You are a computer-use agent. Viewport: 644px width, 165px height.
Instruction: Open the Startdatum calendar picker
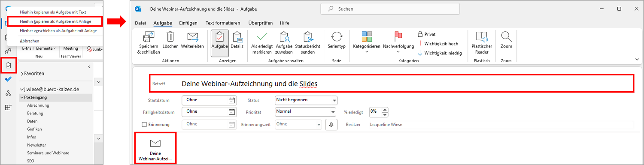coord(232,100)
